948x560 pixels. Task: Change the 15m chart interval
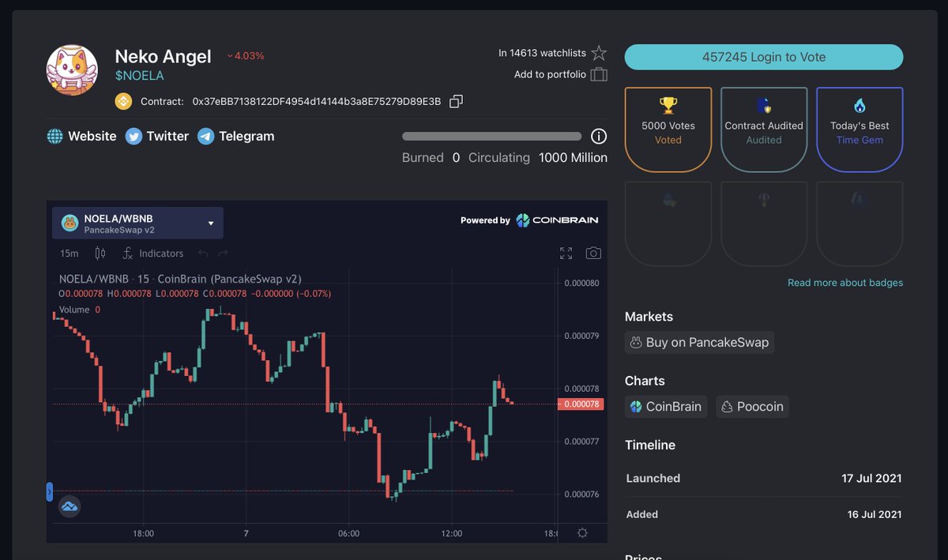[x=70, y=254]
